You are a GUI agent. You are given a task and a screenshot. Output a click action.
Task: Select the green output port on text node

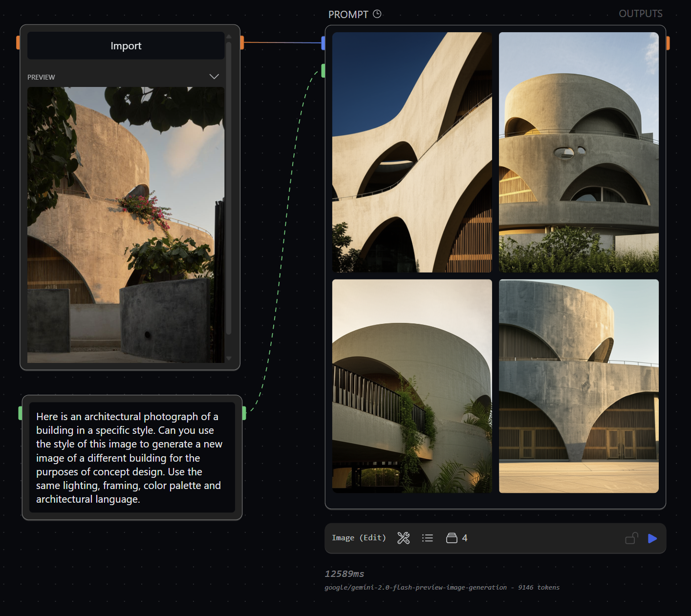(x=244, y=413)
